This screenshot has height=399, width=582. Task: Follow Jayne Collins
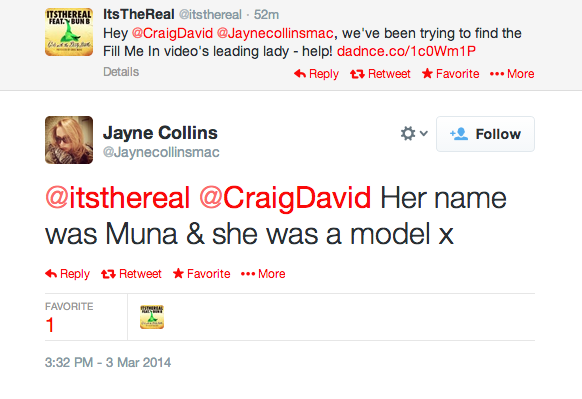pyautogui.click(x=485, y=134)
